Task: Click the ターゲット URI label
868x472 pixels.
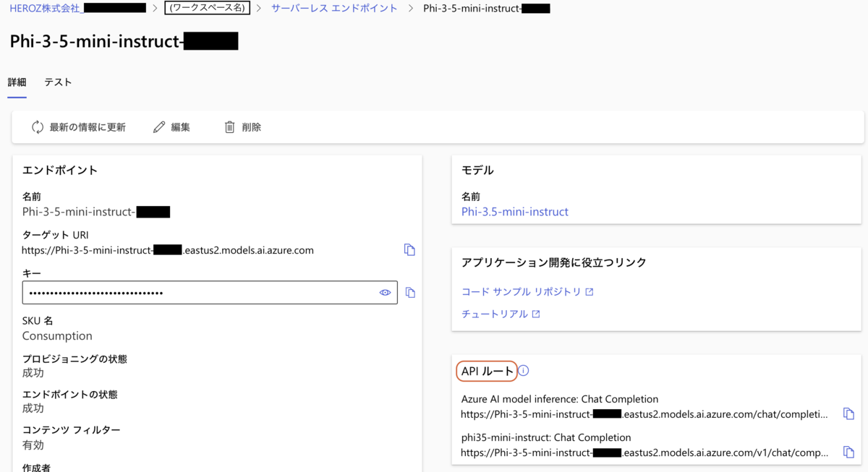Action: [56, 235]
